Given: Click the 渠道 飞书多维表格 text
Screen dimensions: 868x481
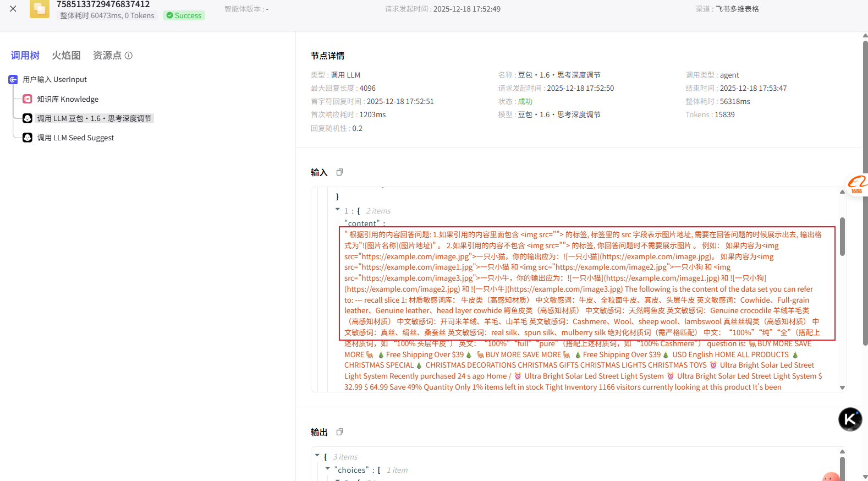Looking at the screenshot, I should point(727,9).
